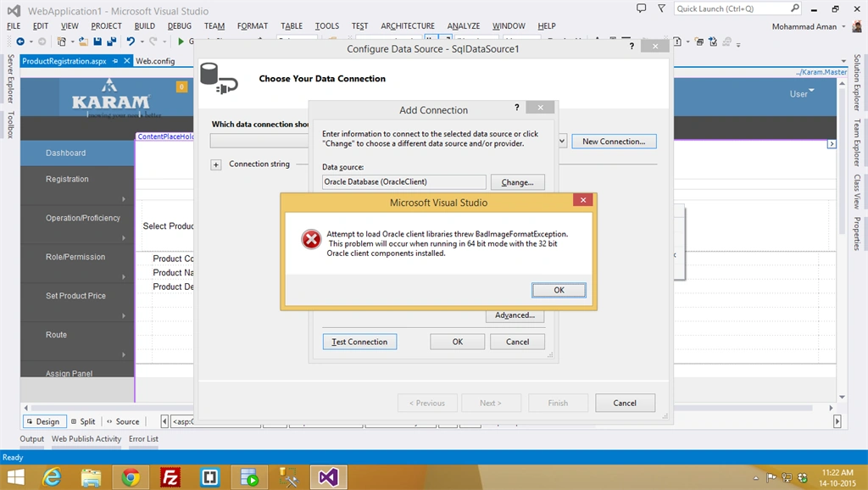Open FileZilla from the taskbar

coord(170,476)
